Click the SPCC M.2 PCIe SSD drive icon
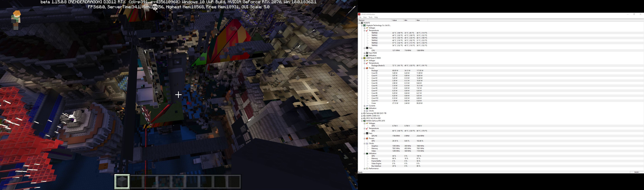This screenshot has width=644, height=190. pos(365,118)
